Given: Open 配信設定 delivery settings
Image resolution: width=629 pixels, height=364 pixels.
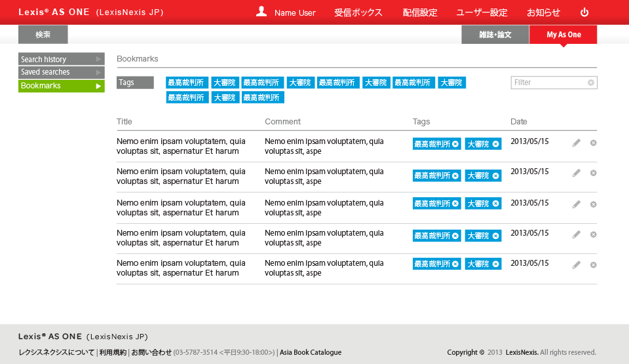Looking at the screenshot, I should [x=420, y=12].
